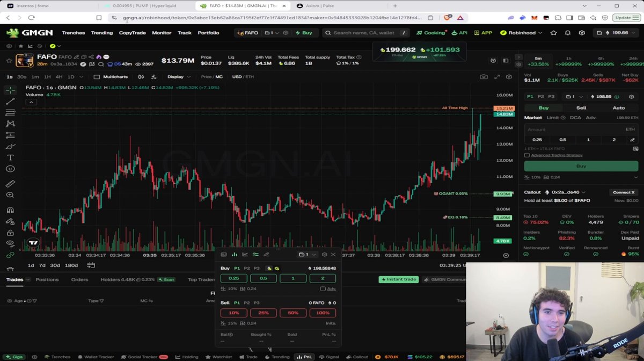Go to the CopyTrade section
644x361 pixels.
[132, 33]
